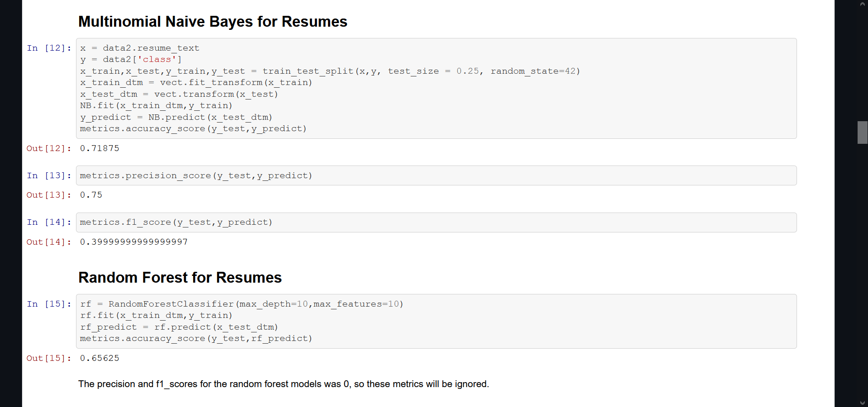Click the vertical scrollbar thumb
This screenshot has height=407, width=868.
[862, 133]
